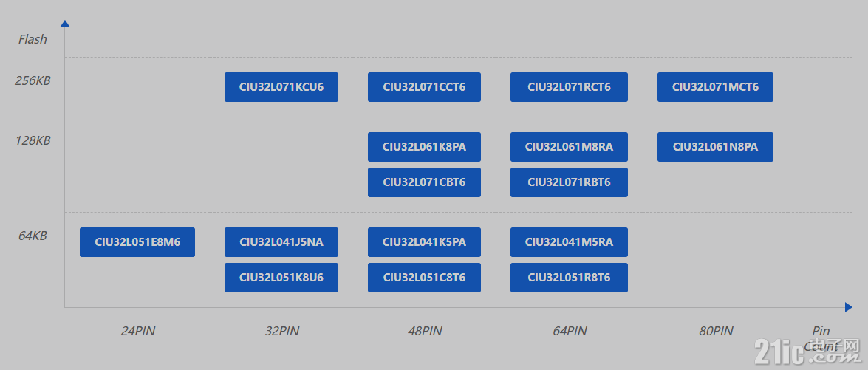
Task: Select the CIU32L071CCT6 product box
Action: (x=424, y=87)
